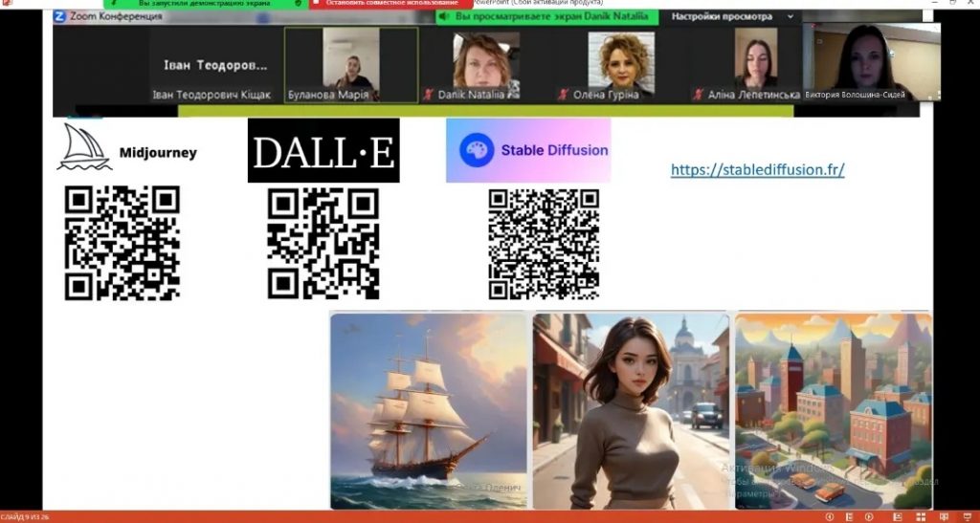980x523 pixels.
Task: Select the sailing ship image
Action: point(429,410)
